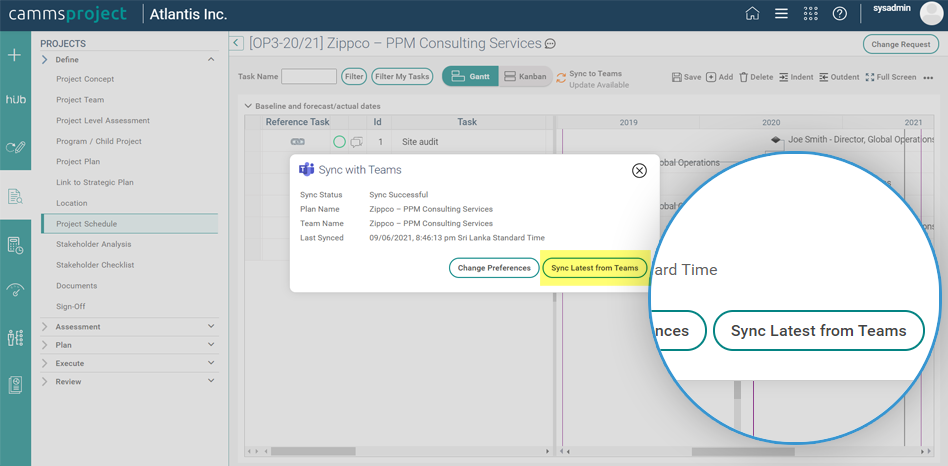Open Project Plan page
The image size is (948, 466).
tap(78, 161)
